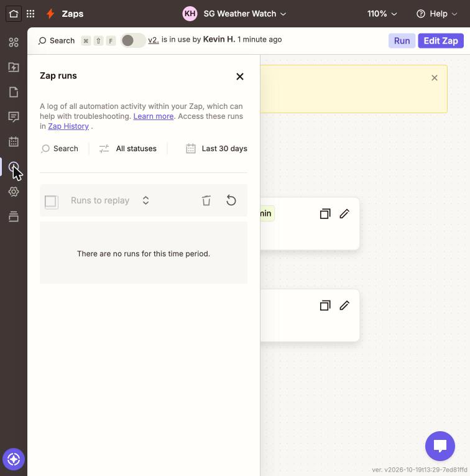Click the 'Kevin H.' name text
This screenshot has width=470, height=476.
(x=219, y=39)
